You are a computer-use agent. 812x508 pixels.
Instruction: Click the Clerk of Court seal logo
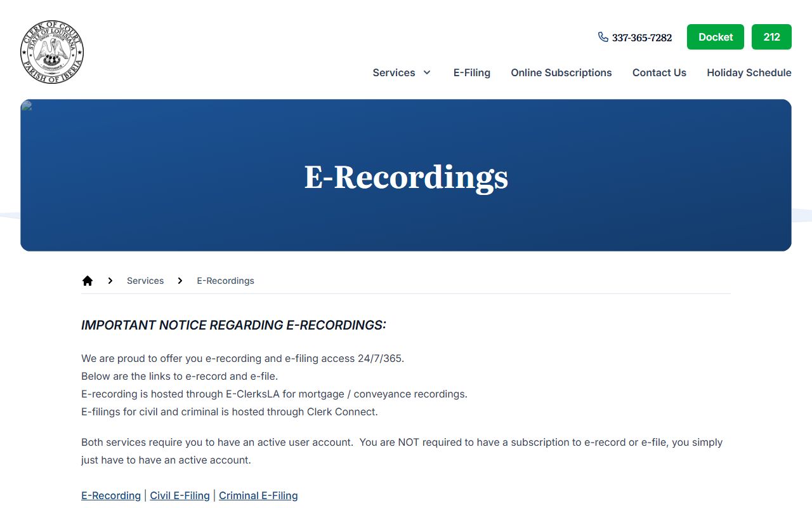click(52, 52)
